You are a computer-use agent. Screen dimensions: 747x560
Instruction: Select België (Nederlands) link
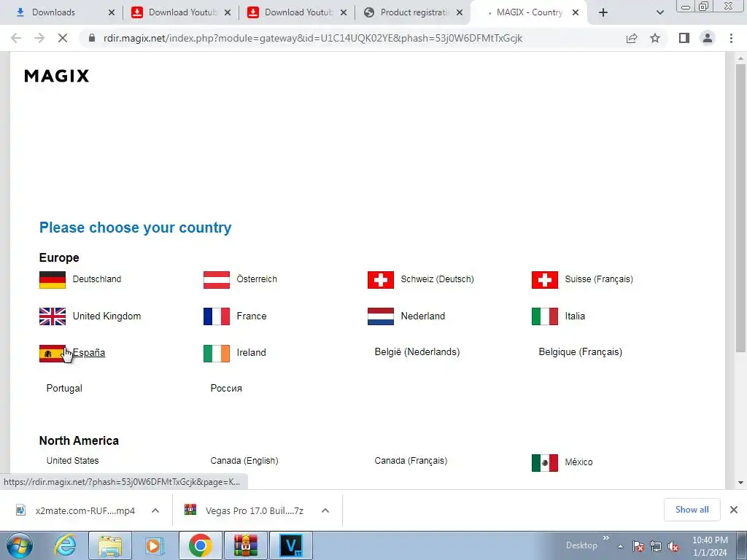click(417, 352)
